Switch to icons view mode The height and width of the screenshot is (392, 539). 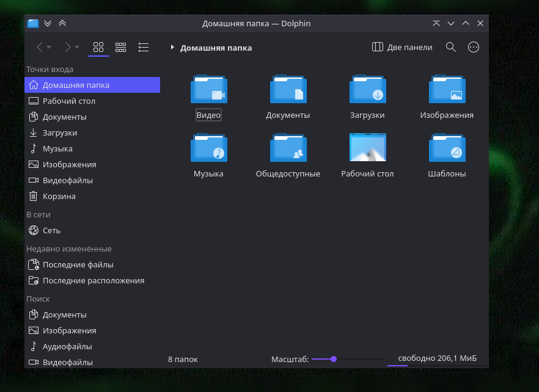click(x=98, y=47)
